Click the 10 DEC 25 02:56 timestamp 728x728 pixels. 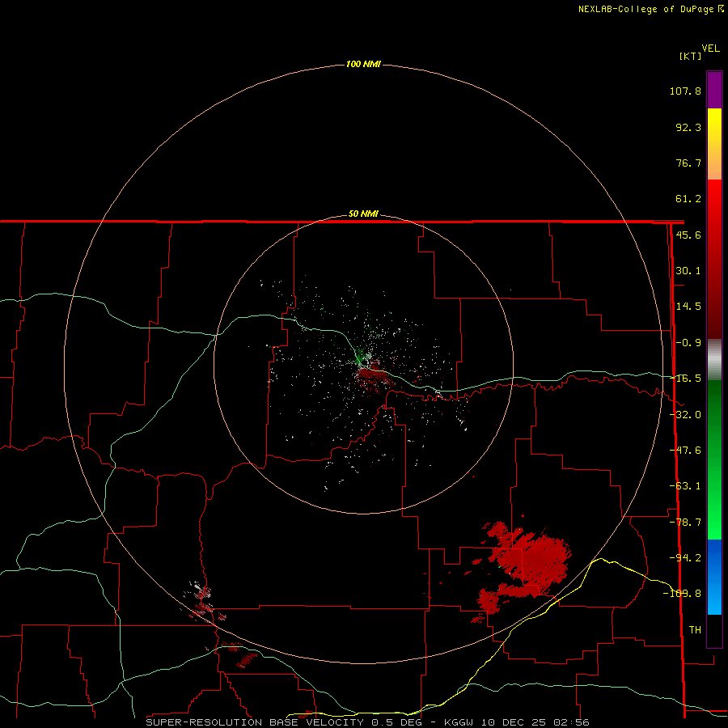[535, 722]
